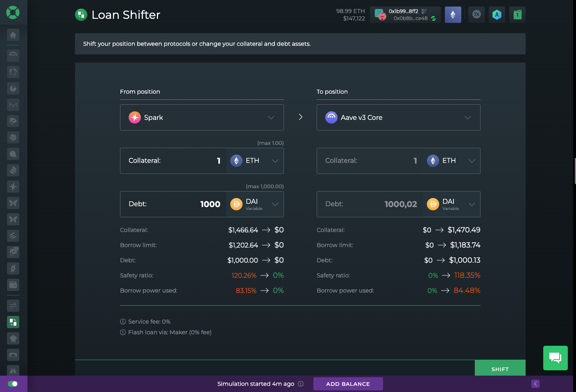Open the three-stripes icon in the sidebar
This screenshot has width=576, height=392.
[x=13, y=236]
